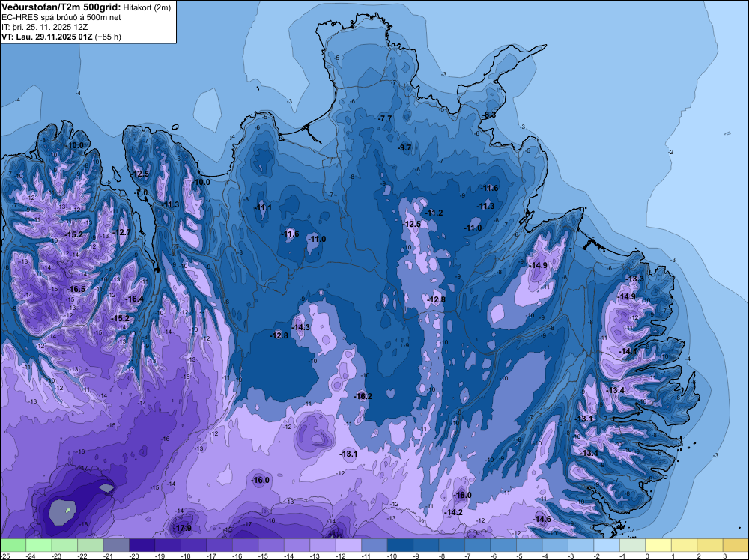Viewport: 749px width, 560px height.
Task: Click the -11.2 temperature label on the map
Action: (x=434, y=213)
